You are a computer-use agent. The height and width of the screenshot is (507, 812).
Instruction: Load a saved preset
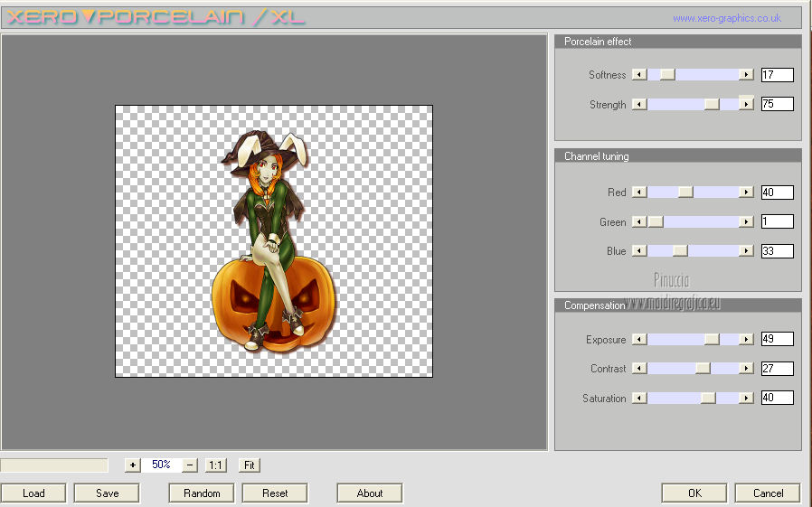point(33,493)
